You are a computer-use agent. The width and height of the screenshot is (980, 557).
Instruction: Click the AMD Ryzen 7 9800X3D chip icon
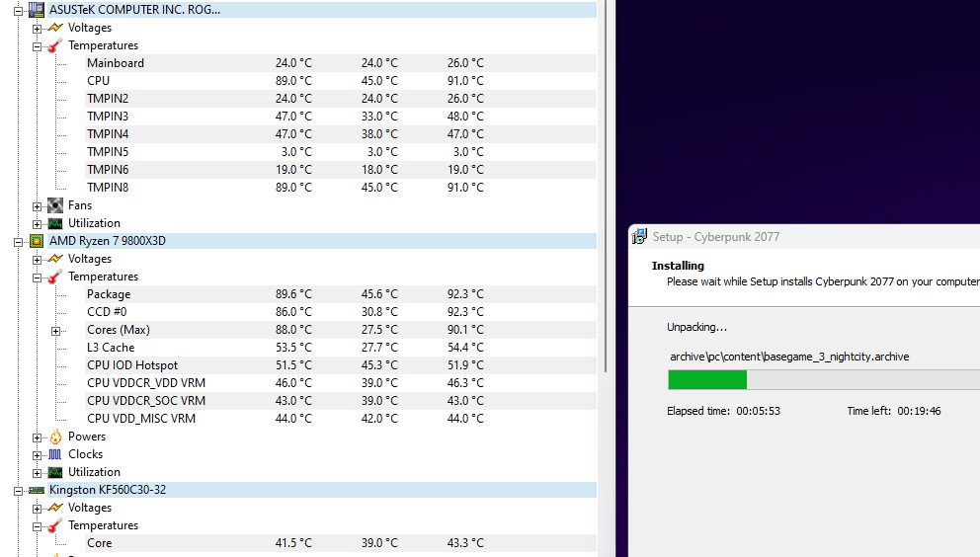(x=37, y=241)
